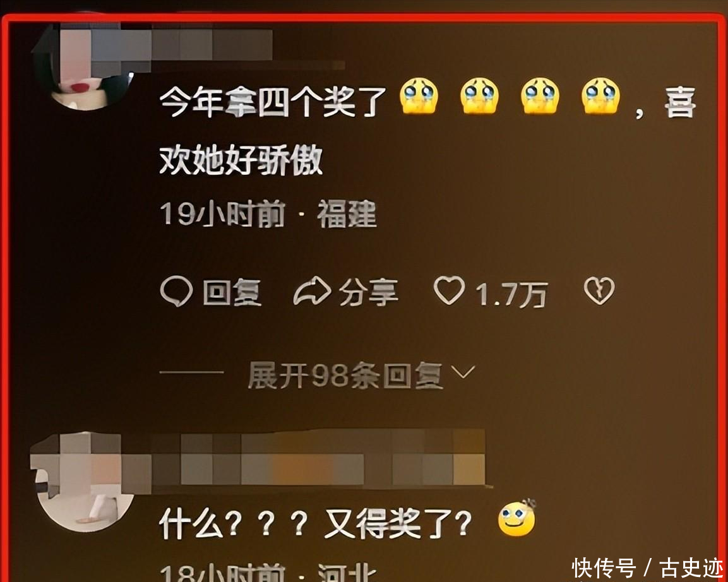Click the 分享 share label
The image size is (728, 582).
(x=369, y=292)
